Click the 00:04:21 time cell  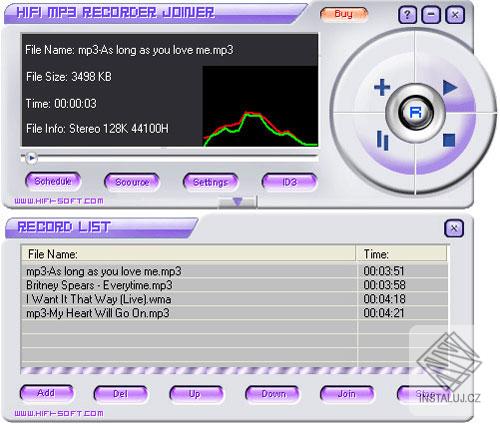pos(384,313)
